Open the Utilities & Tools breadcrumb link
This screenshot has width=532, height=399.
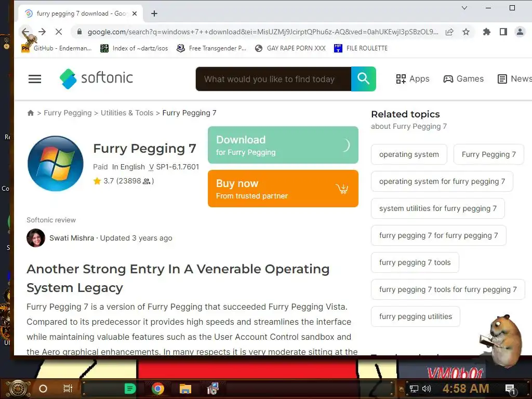(x=127, y=113)
